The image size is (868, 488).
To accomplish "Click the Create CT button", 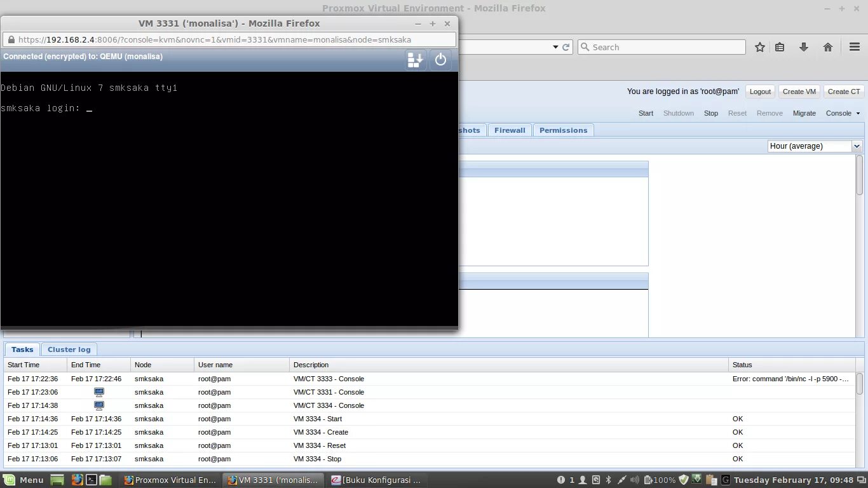I will 844,91.
